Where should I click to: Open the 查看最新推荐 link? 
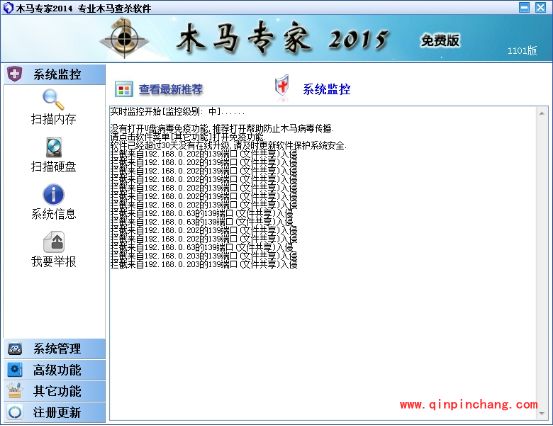click(x=171, y=89)
